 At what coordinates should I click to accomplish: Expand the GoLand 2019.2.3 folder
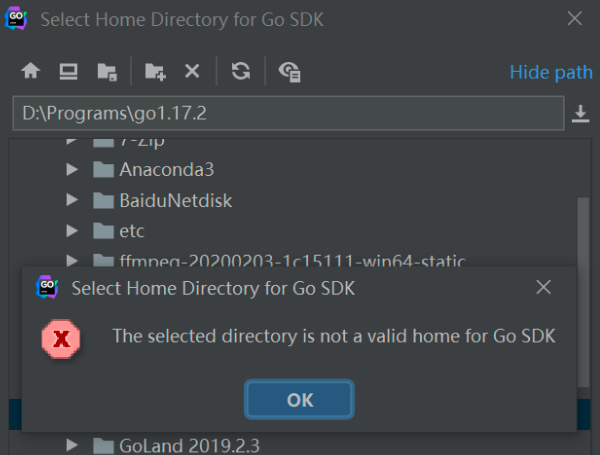72,445
